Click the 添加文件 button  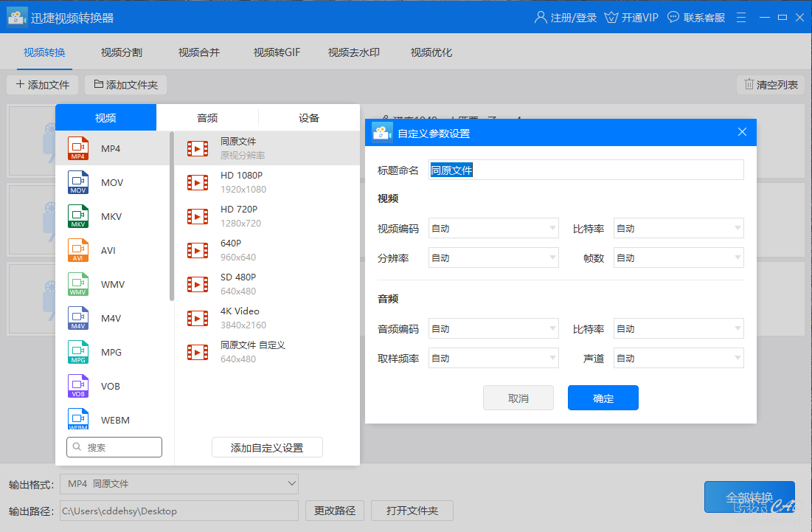point(43,84)
